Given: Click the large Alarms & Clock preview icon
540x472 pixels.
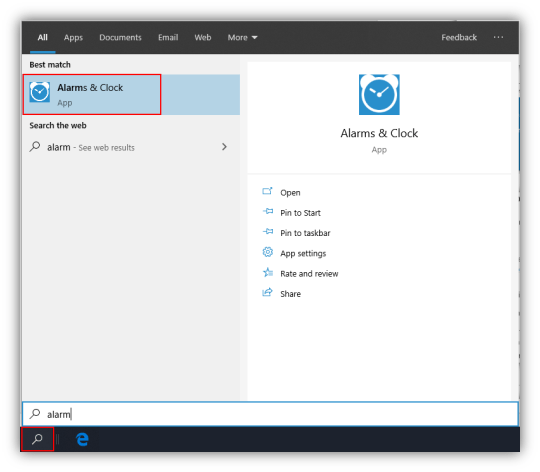Looking at the screenshot, I should 379,94.
